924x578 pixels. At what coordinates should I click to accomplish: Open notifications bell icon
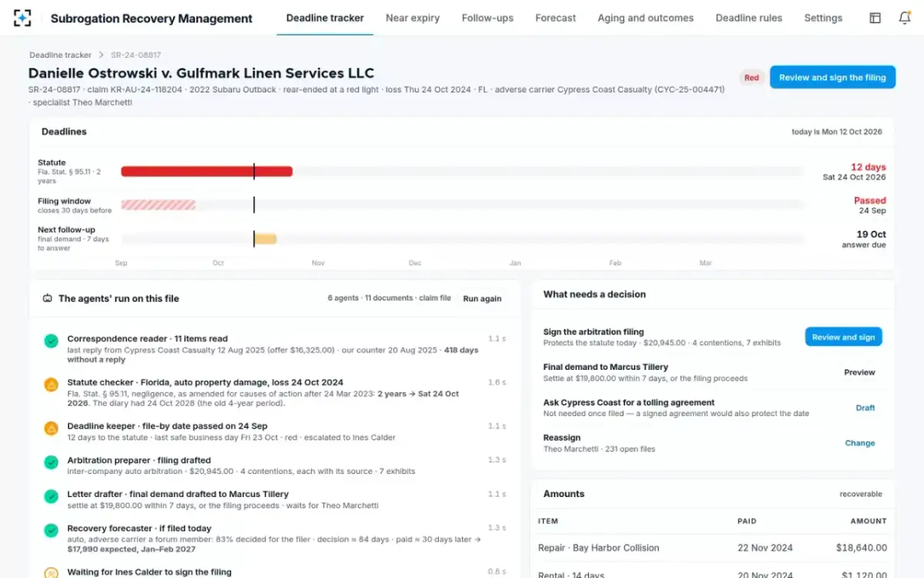point(905,18)
